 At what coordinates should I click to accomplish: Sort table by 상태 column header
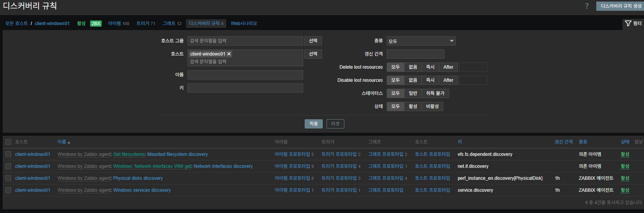pyautogui.click(x=625, y=142)
